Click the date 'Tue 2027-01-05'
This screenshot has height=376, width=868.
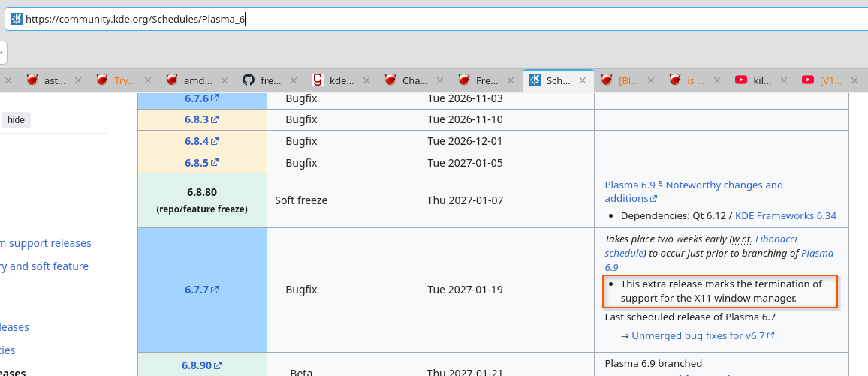point(465,163)
